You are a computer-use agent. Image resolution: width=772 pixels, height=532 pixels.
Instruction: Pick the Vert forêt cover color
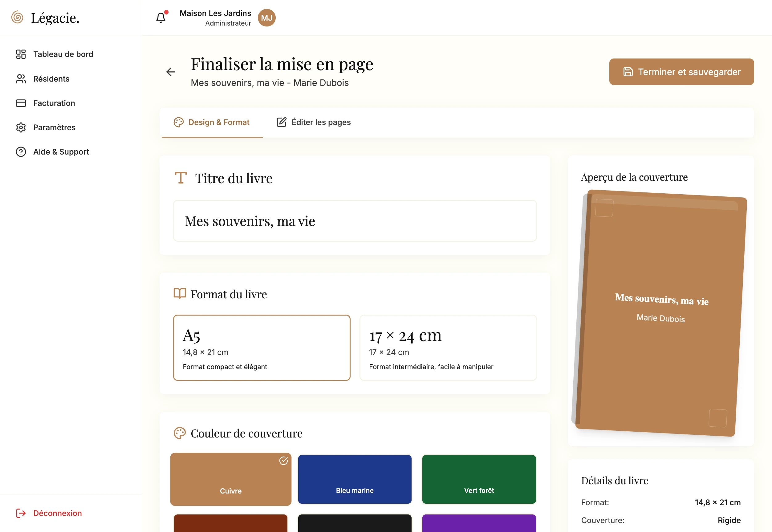[479, 479]
